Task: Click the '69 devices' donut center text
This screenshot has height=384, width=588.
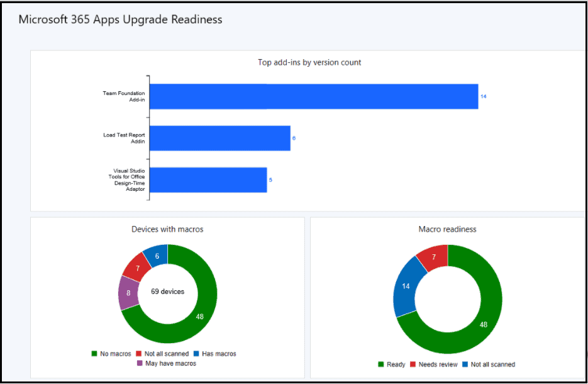Action: 168,291
